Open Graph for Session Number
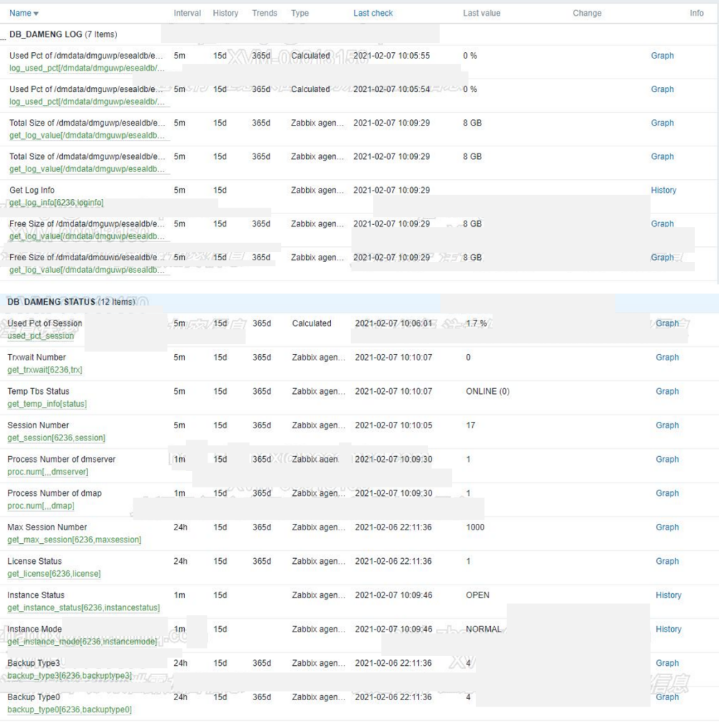This screenshot has width=719, height=728. point(667,425)
